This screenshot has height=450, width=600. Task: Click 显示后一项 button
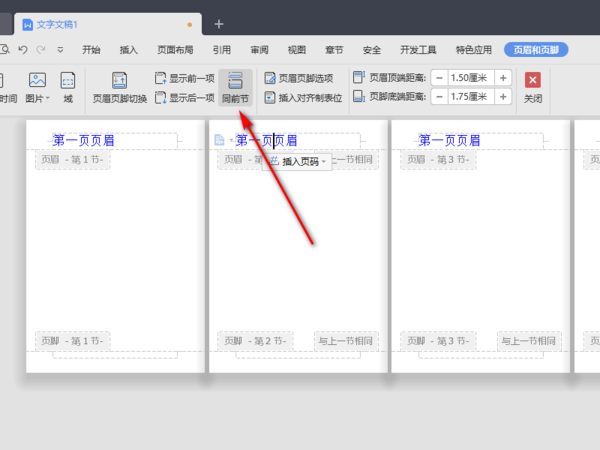point(185,98)
